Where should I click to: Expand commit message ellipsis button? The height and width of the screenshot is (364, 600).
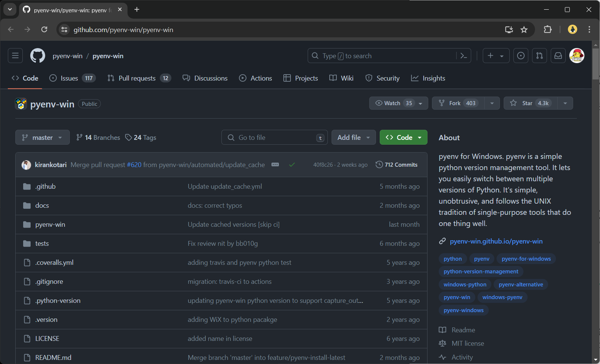[x=275, y=164]
